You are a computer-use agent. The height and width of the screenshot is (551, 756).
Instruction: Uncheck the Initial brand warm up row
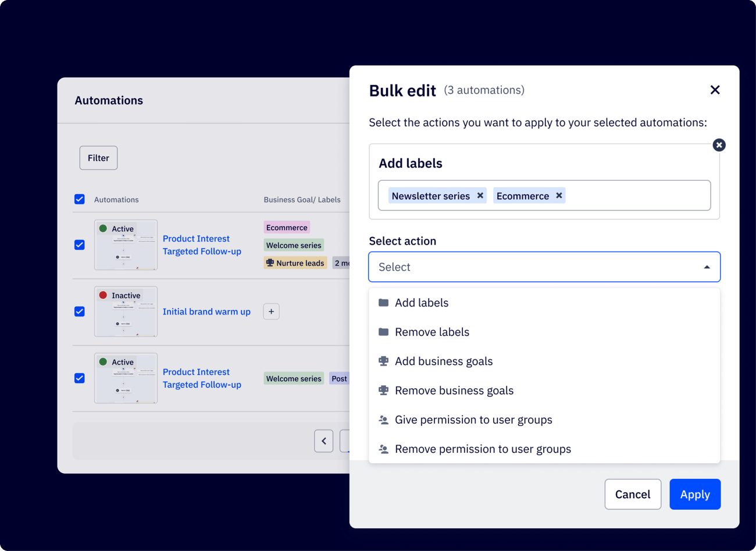[x=79, y=312]
